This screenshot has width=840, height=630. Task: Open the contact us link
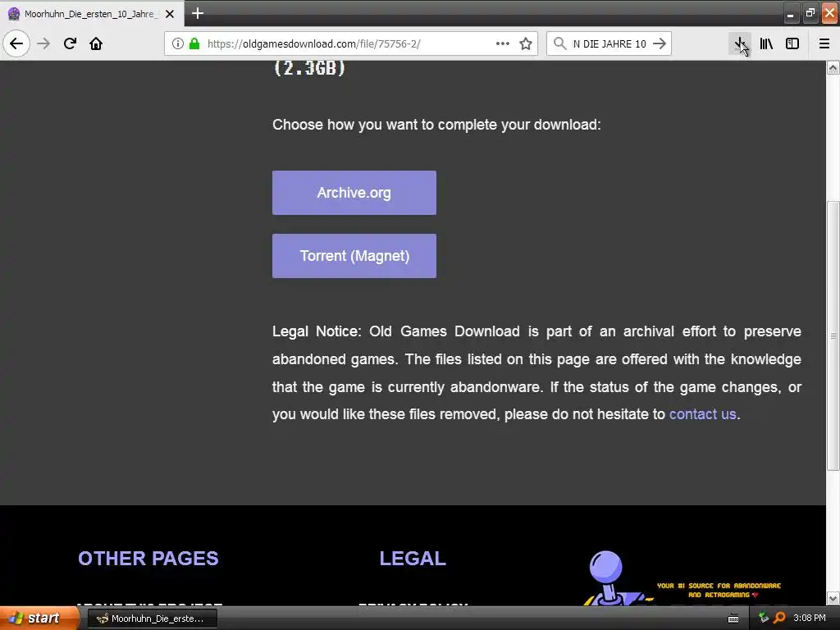[x=703, y=414]
